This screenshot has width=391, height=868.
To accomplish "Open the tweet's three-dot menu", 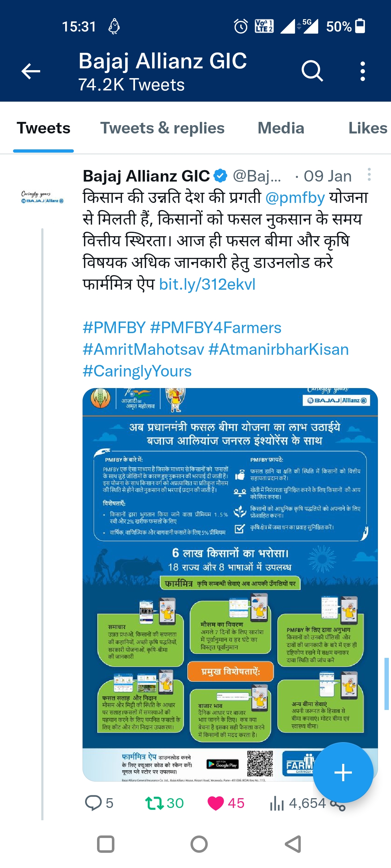I will pyautogui.click(x=369, y=174).
